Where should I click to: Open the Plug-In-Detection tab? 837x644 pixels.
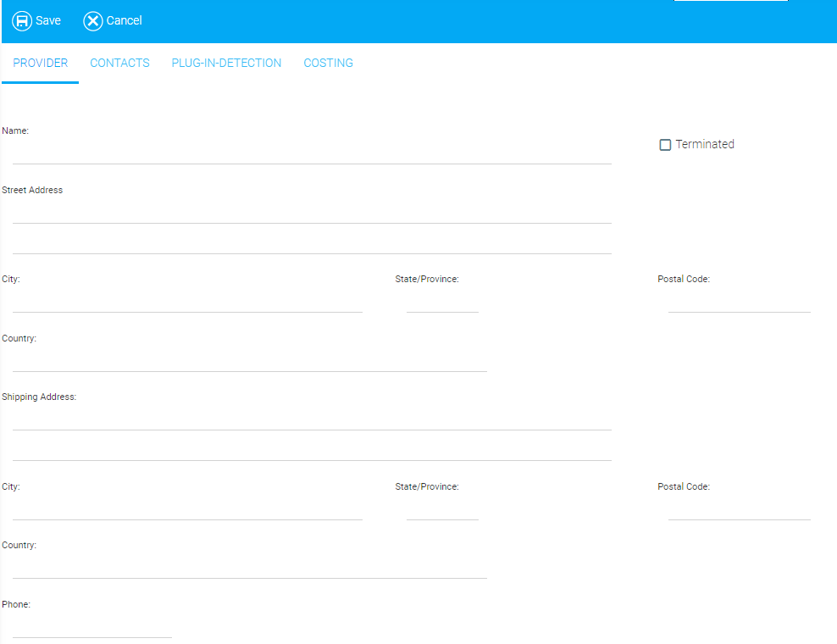point(226,64)
